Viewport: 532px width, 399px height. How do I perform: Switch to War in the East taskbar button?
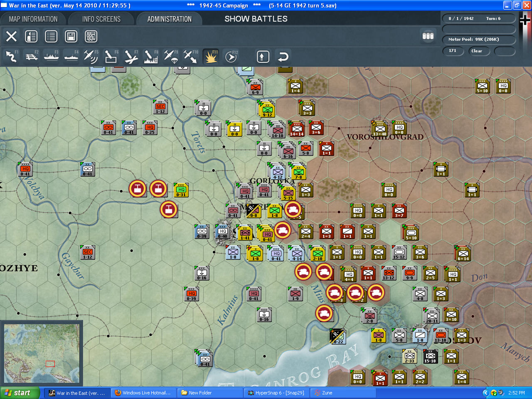coord(78,393)
